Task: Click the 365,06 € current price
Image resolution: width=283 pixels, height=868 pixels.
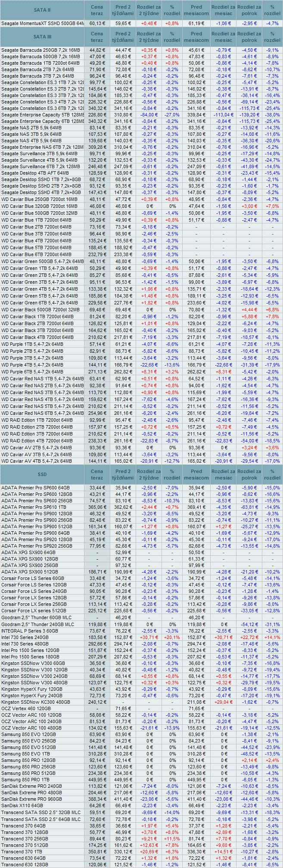Action: click(97, 507)
